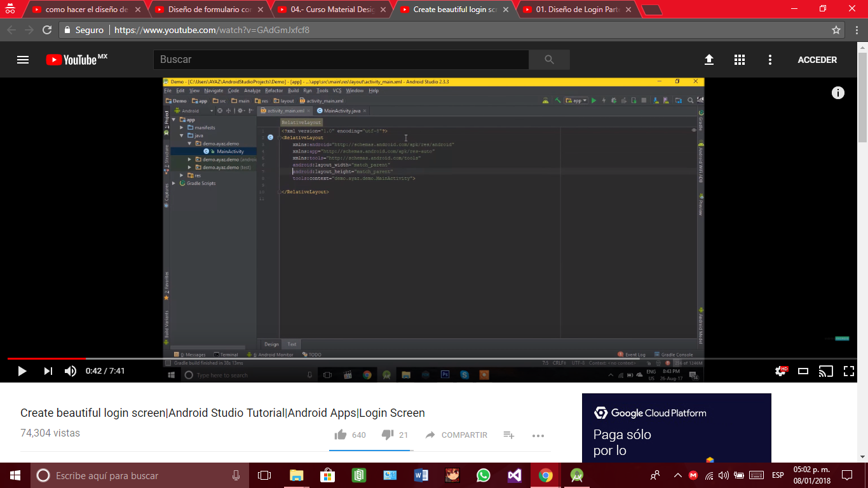The width and height of the screenshot is (868, 488).
Task: Open Visual Studio from the taskbar
Action: click(x=515, y=475)
